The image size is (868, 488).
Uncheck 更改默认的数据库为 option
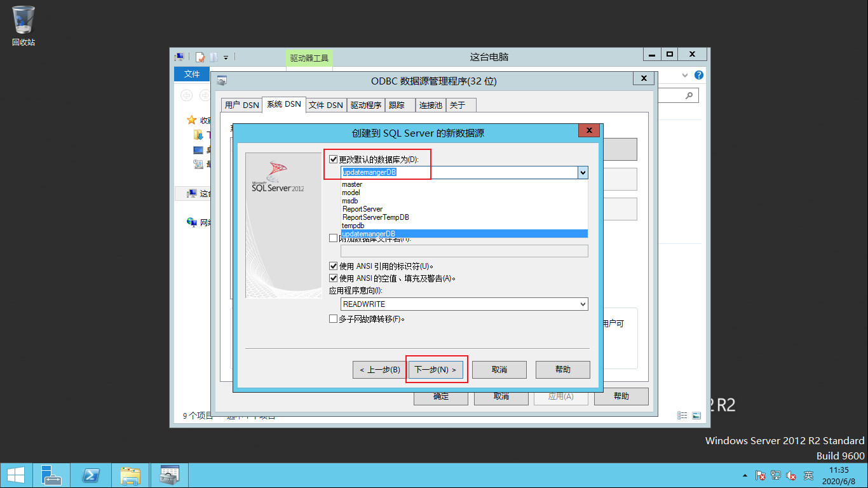pyautogui.click(x=334, y=159)
